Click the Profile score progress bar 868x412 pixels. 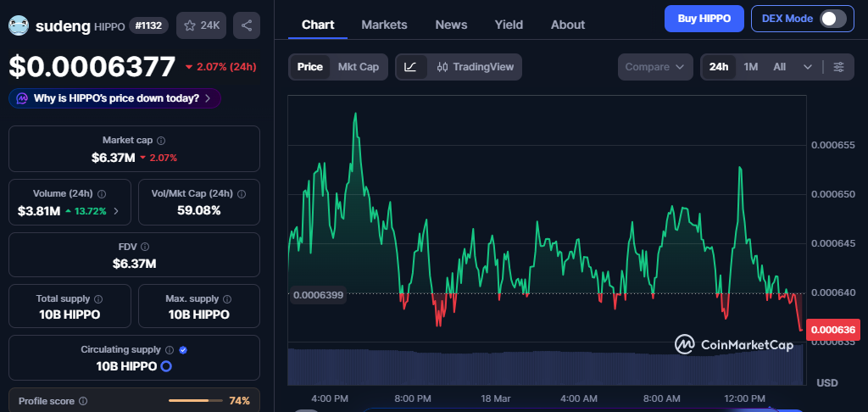(x=194, y=400)
